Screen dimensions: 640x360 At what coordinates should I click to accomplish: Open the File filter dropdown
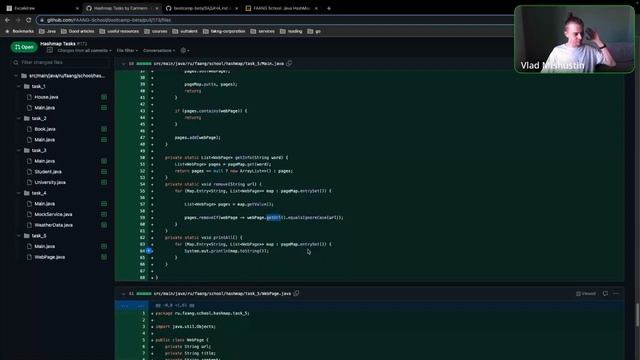pyautogui.click(x=127, y=50)
